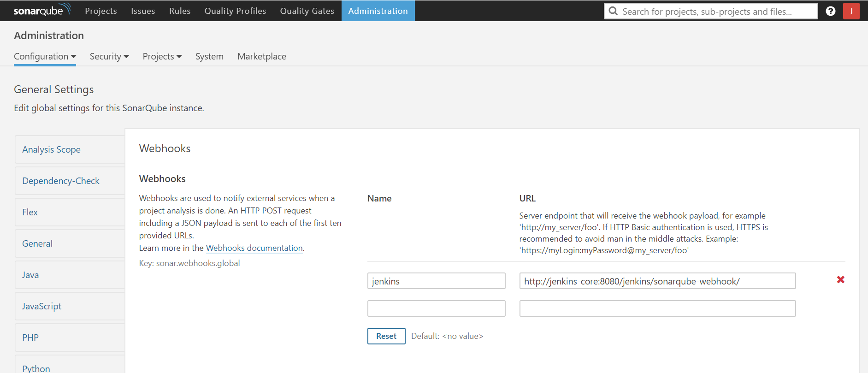
Task: Click the SonarQube logo
Action: click(x=42, y=10)
